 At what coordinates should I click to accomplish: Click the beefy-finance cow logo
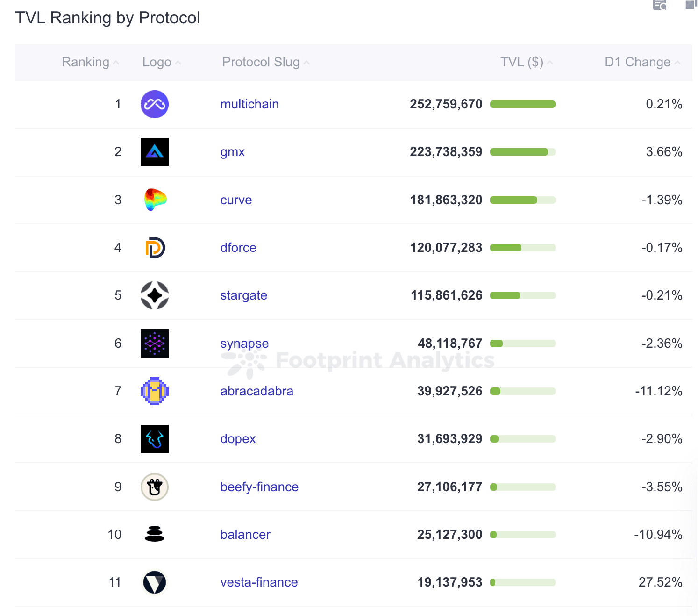[x=154, y=487]
